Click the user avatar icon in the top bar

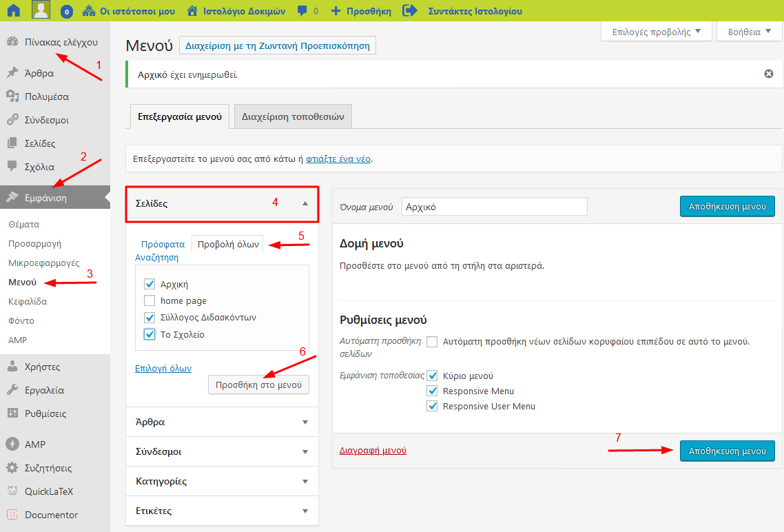pyautogui.click(x=41, y=10)
